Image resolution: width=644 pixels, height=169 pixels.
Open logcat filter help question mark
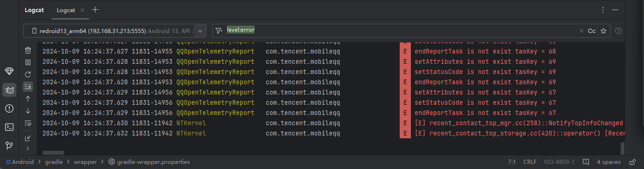[x=618, y=31]
